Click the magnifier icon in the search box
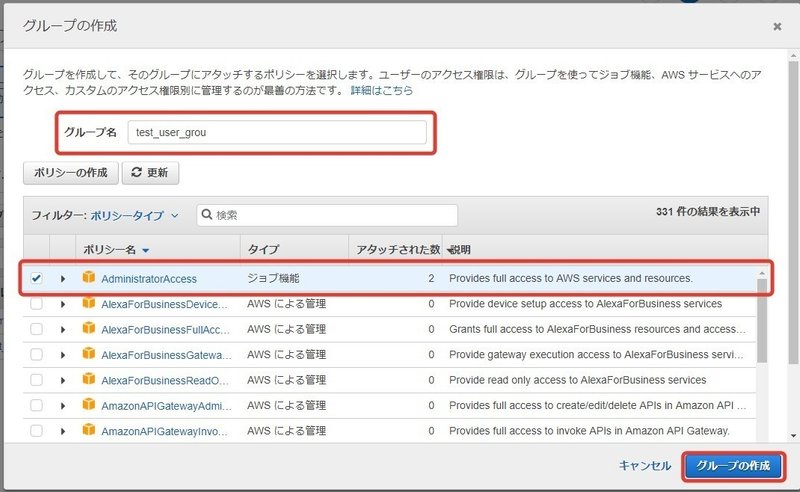Viewport: 800px width, 492px height. coord(207,214)
